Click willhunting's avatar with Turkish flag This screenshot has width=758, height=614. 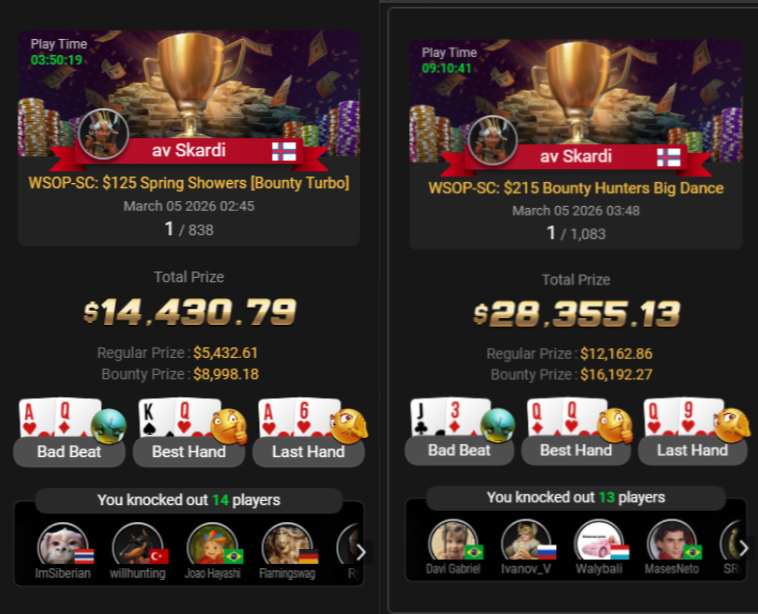click(x=137, y=545)
